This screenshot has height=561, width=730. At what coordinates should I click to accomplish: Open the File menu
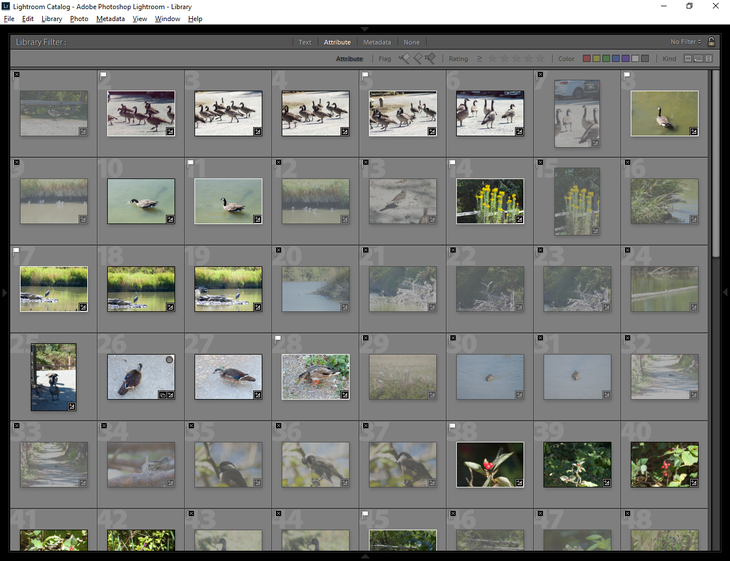pyautogui.click(x=9, y=19)
